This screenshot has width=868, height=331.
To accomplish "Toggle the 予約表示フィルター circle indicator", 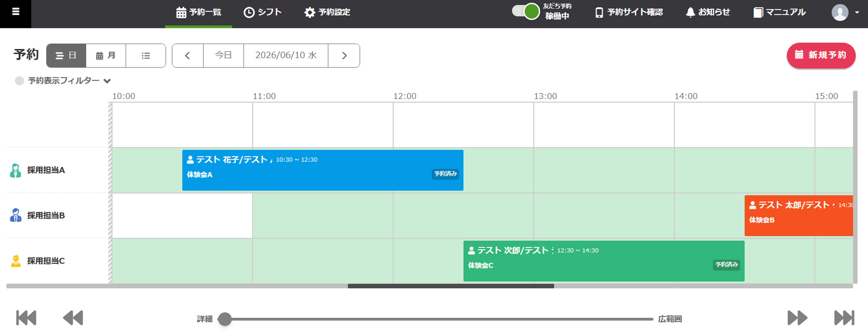I will 20,81.
